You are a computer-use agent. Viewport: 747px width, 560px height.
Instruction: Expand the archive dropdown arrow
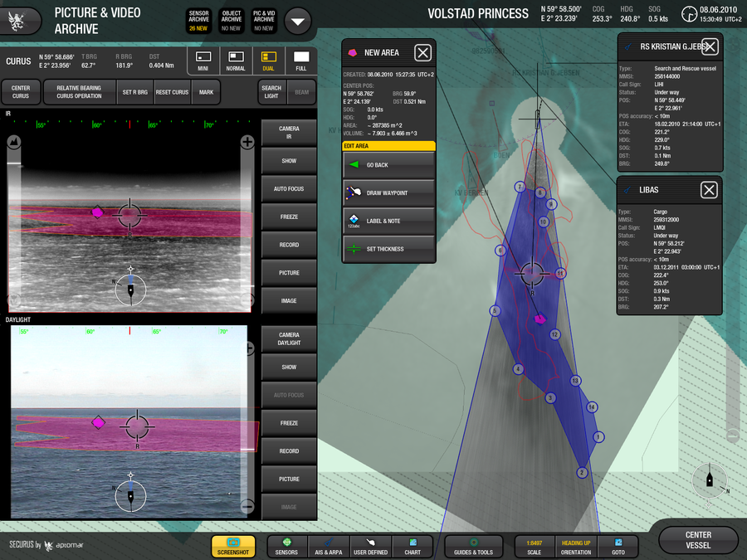[298, 22]
